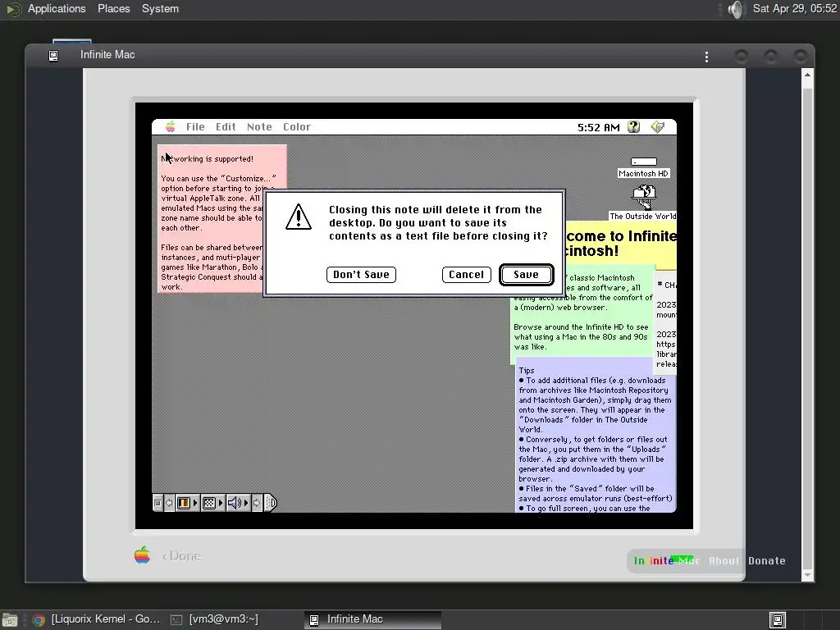The height and width of the screenshot is (630, 840).
Task: Click the yellow Welcome to Infinite Macintosh note
Action: click(622, 244)
